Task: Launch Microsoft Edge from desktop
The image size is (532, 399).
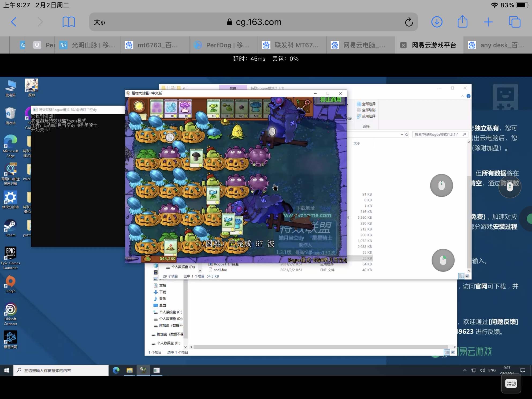Action: [10, 146]
